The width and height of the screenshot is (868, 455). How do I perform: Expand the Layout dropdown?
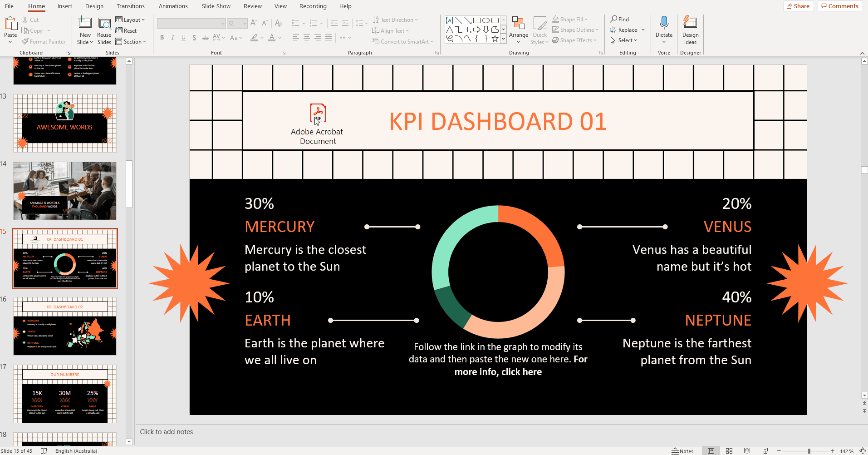(x=130, y=20)
